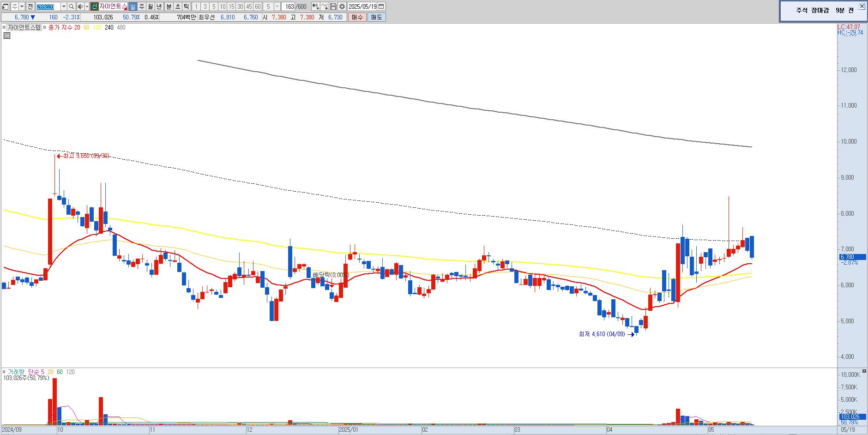The image size is (868, 435).
Task: Click the floppy disk save icon
Action: pos(333,6)
